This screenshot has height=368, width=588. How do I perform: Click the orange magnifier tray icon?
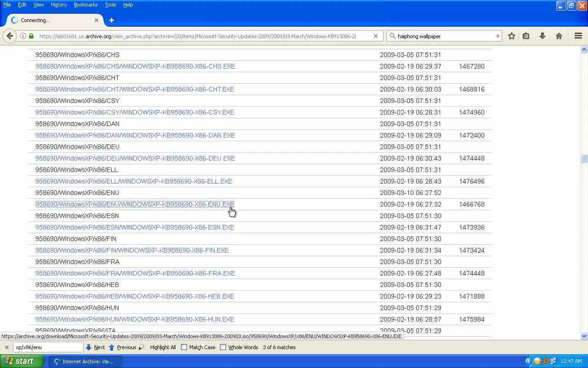tap(546, 361)
